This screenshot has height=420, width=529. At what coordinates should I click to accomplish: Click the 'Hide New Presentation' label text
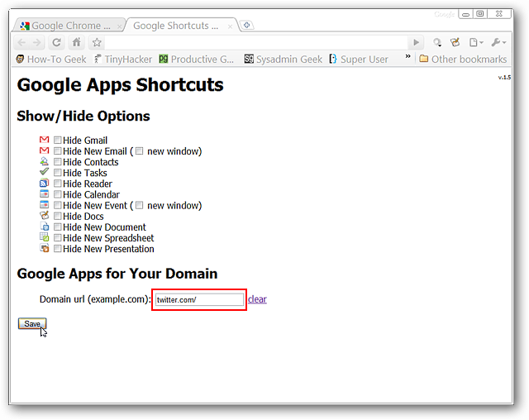108,249
